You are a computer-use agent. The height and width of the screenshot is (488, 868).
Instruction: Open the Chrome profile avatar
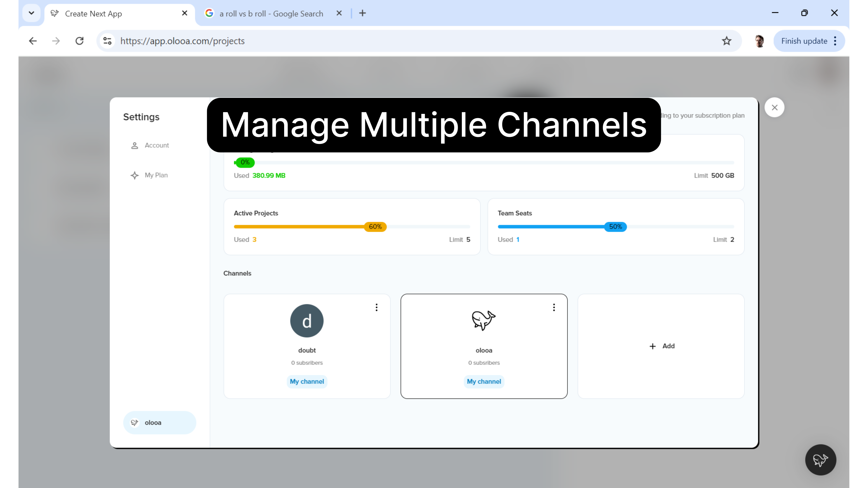point(759,41)
